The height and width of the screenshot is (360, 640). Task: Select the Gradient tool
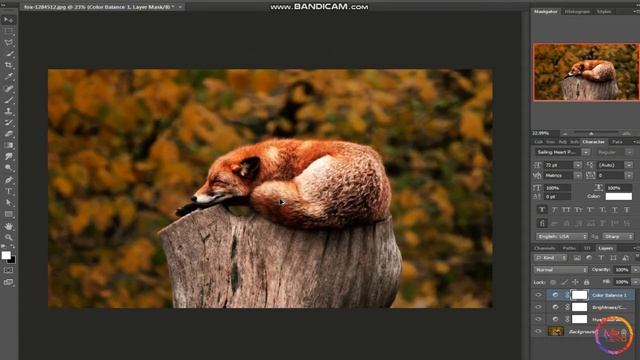click(x=8, y=145)
